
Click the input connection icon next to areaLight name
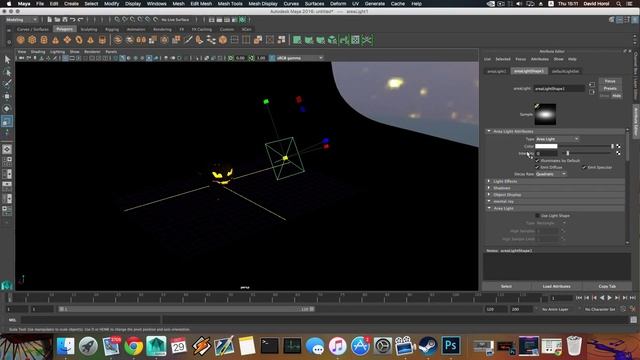point(592,84)
